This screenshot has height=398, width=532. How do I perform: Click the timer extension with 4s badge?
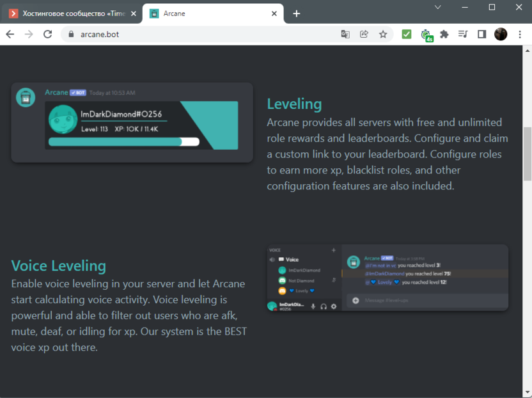click(x=426, y=35)
